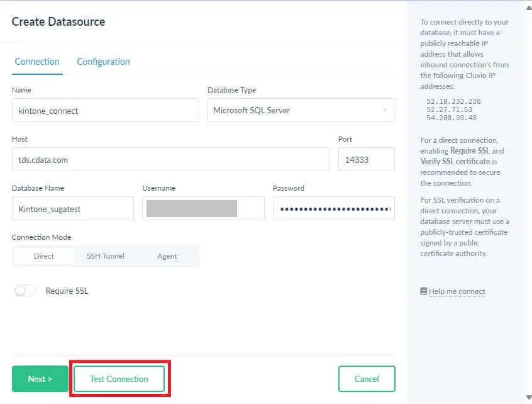The image size is (532, 404).
Task: Choose Agent connection mode
Action: tap(167, 256)
